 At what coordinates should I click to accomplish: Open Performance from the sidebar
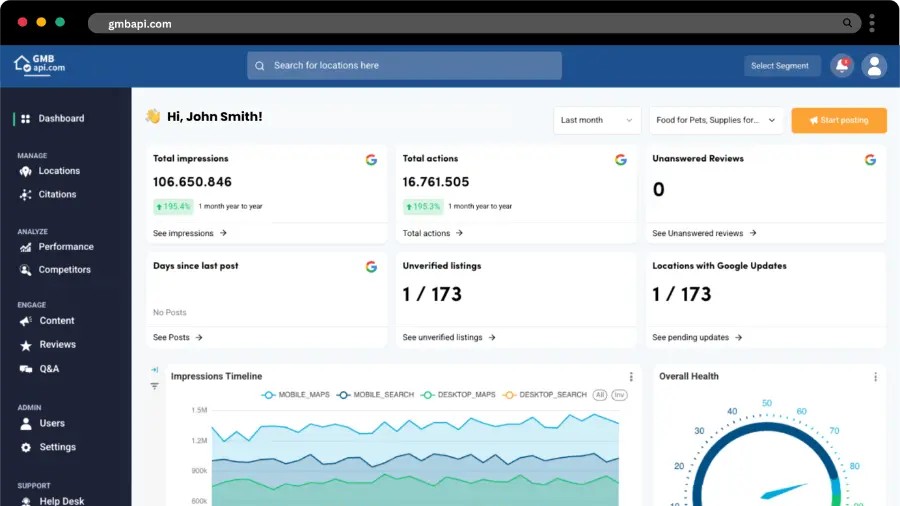pyautogui.click(x=65, y=247)
